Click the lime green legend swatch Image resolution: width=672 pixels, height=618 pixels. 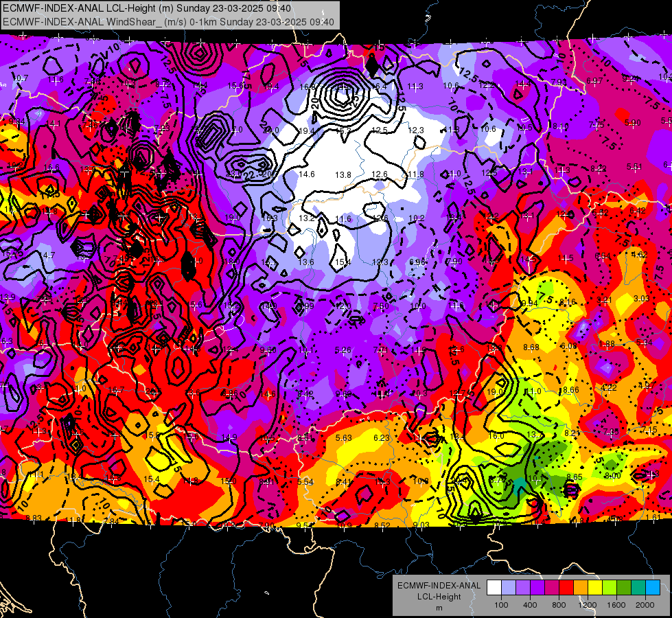pyautogui.click(x=610, y=588)
